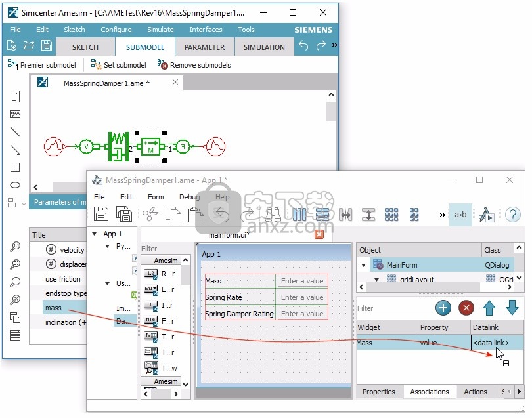Open the Configure menu in Amesim
This screenshot has height=418, width=532.
116,30
